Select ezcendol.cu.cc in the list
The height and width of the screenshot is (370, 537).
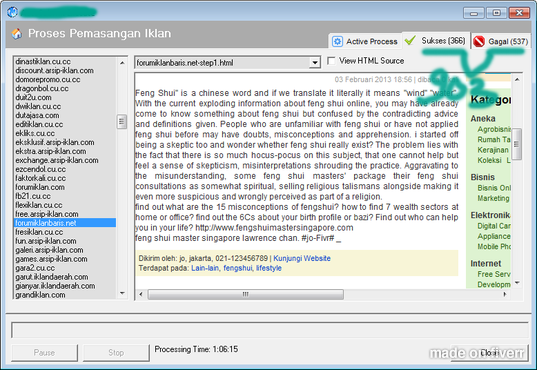click(65, 169)
